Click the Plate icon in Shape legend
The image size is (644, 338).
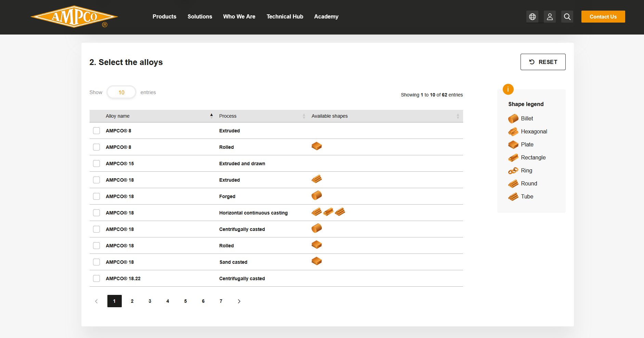(x=513, y=145)
